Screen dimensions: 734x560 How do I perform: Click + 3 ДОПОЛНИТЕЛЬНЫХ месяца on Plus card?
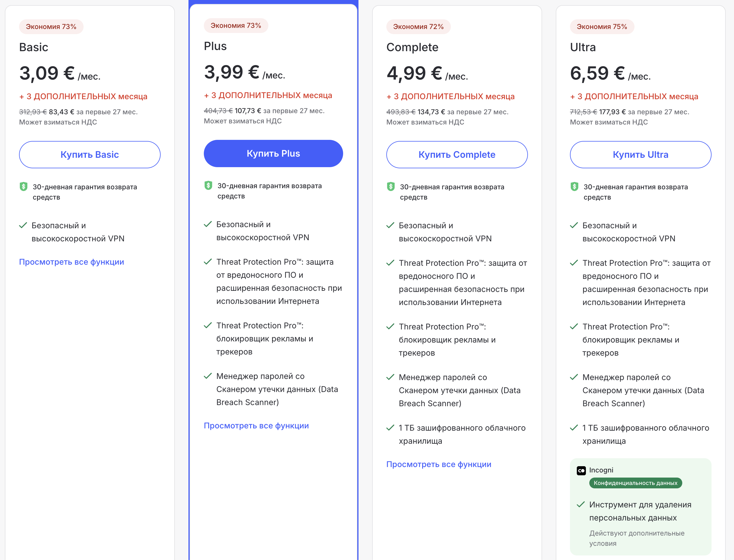pos(268,96)
